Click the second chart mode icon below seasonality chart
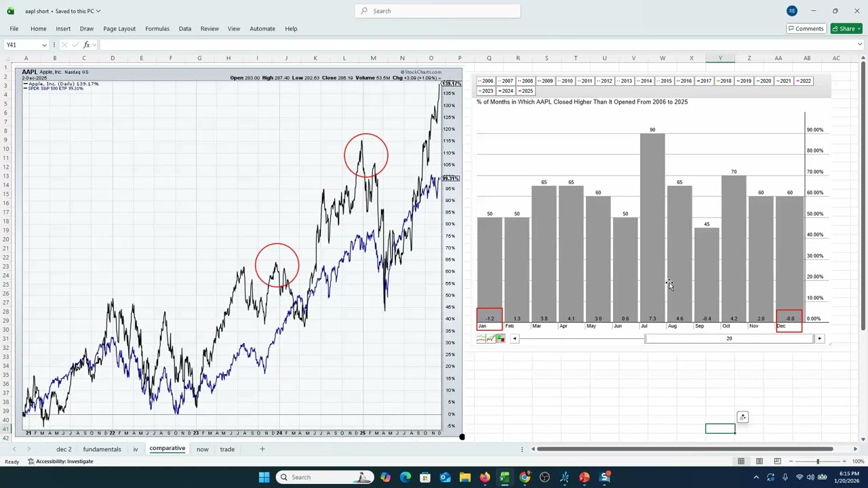This screenshot has width=868, height=488. [x=491, y=339]
